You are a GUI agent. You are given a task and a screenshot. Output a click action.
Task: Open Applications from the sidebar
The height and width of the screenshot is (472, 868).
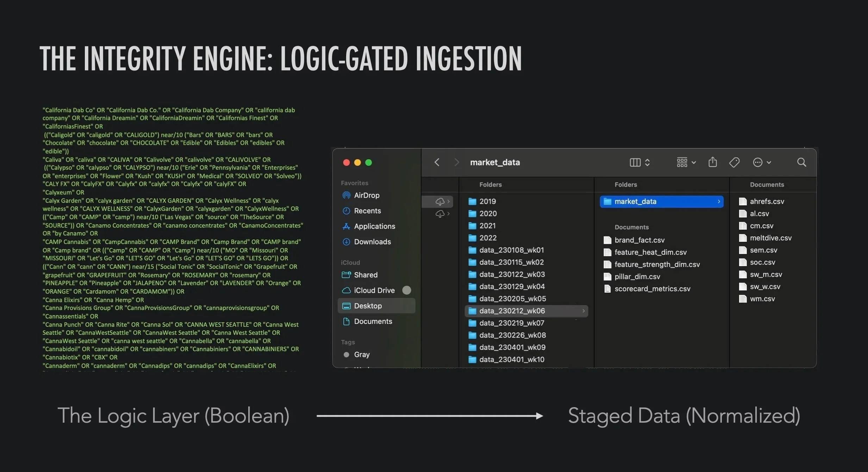374,226
